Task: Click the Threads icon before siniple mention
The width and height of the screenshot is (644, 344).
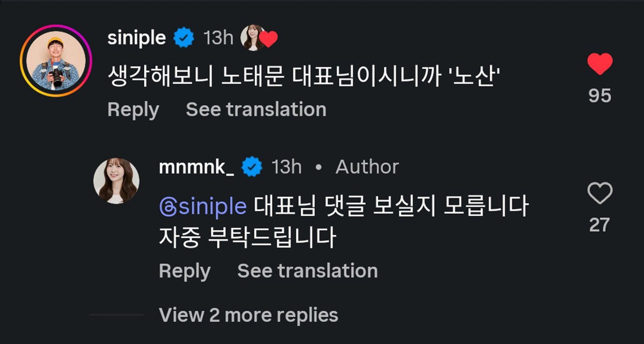Action: click(x=167, y=207)
